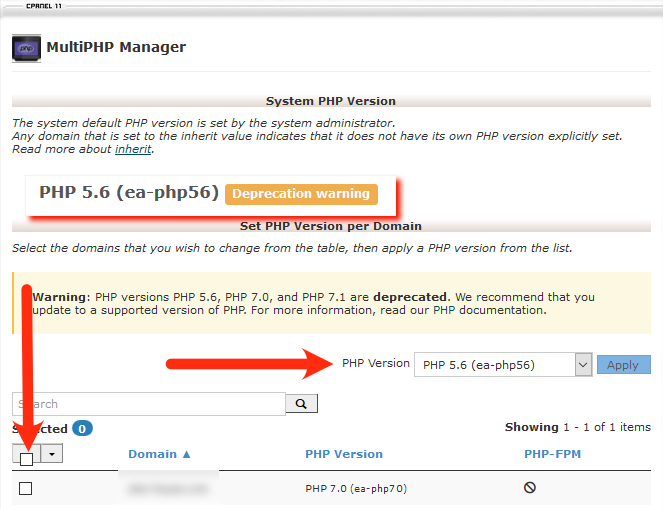The width and height of the screenshot is (663, 509).
Task: Click the Apply button
Action: (623, 365)
